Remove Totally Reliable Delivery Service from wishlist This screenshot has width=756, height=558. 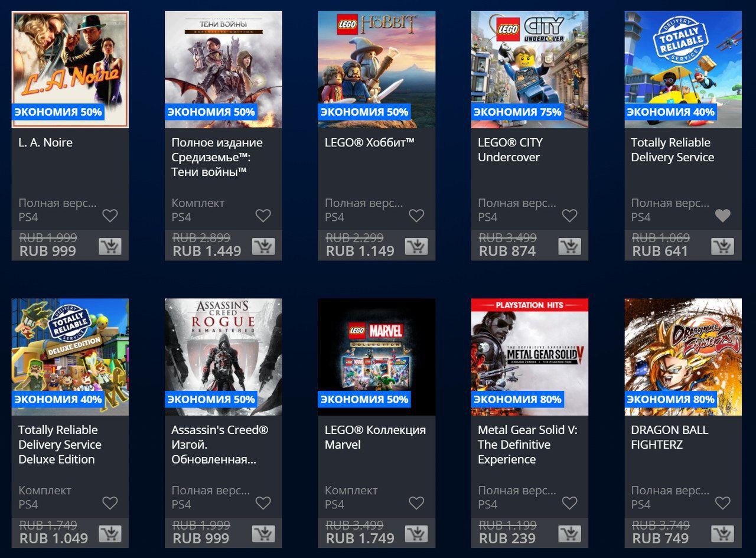coord(723,216)
